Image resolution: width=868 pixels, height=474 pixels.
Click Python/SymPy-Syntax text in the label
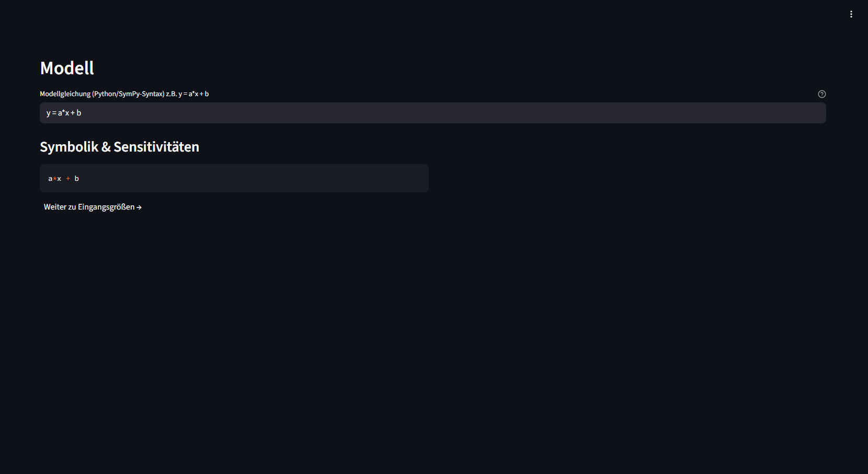point(128,94)
